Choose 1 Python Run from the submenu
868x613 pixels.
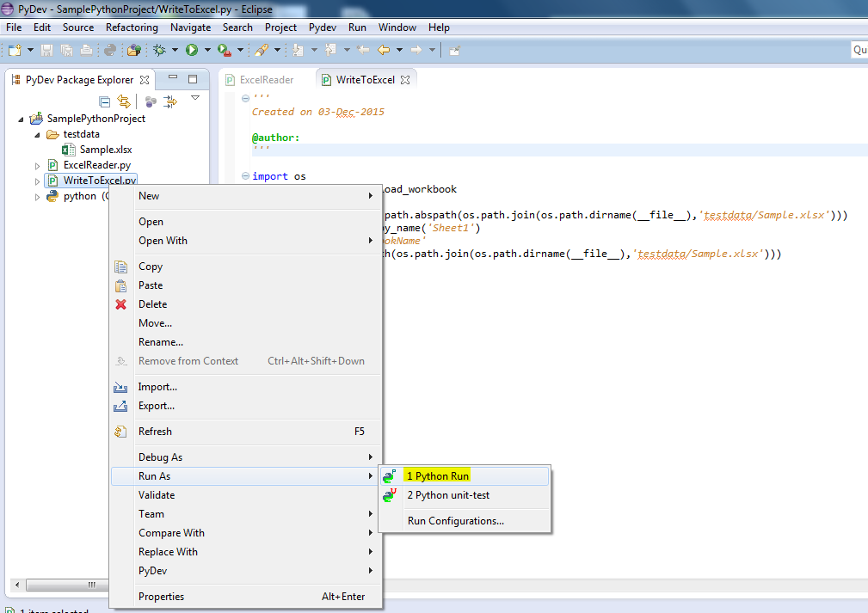tap(439, 475)
